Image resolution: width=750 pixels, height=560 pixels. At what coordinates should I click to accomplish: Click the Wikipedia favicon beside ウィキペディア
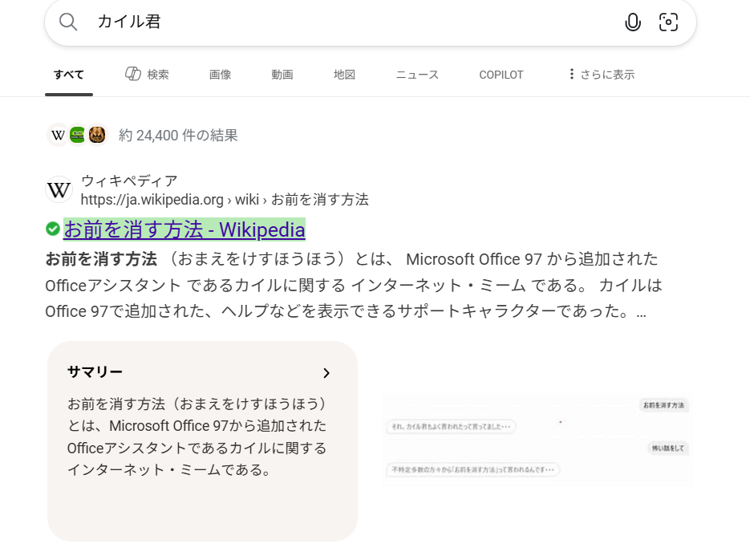59,190
